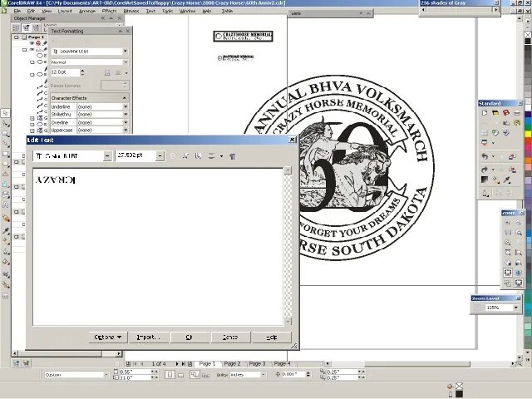Collapse Page 1 tree node

[x=17, y=37]
